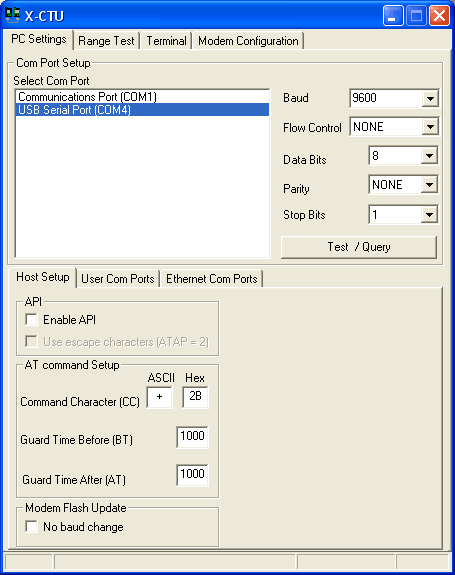The image size is (455, 575).
Task: Click the Guard Time After (AT) field
Action: coord(192,475)
